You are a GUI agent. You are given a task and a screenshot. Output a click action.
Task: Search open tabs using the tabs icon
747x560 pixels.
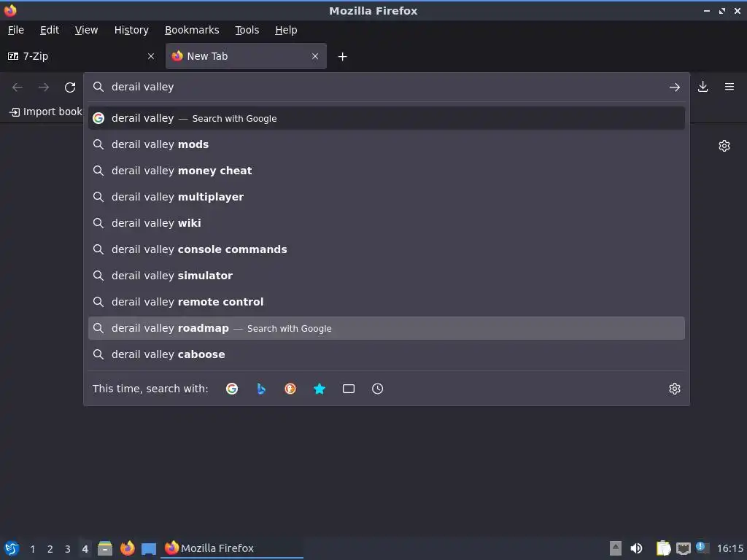click(x=349, y=389)
